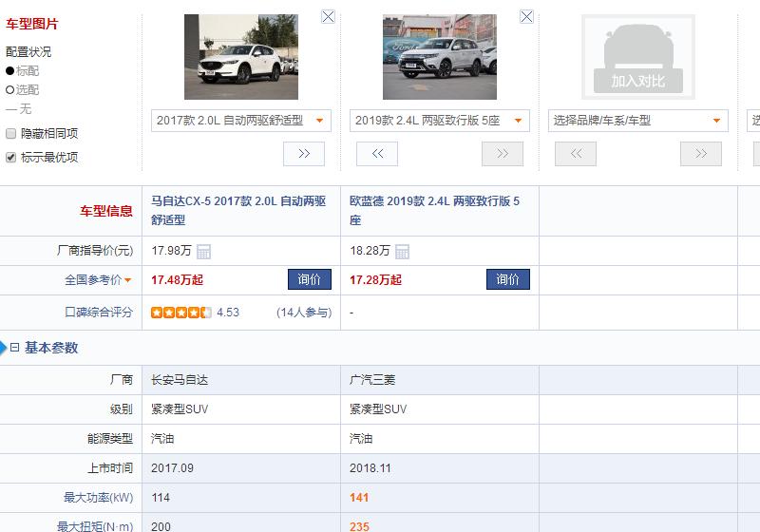Collapse the 基本参数 section
The width and height of the screenshot is (760, 532).
pyautogui.click(x=14, y=348)
